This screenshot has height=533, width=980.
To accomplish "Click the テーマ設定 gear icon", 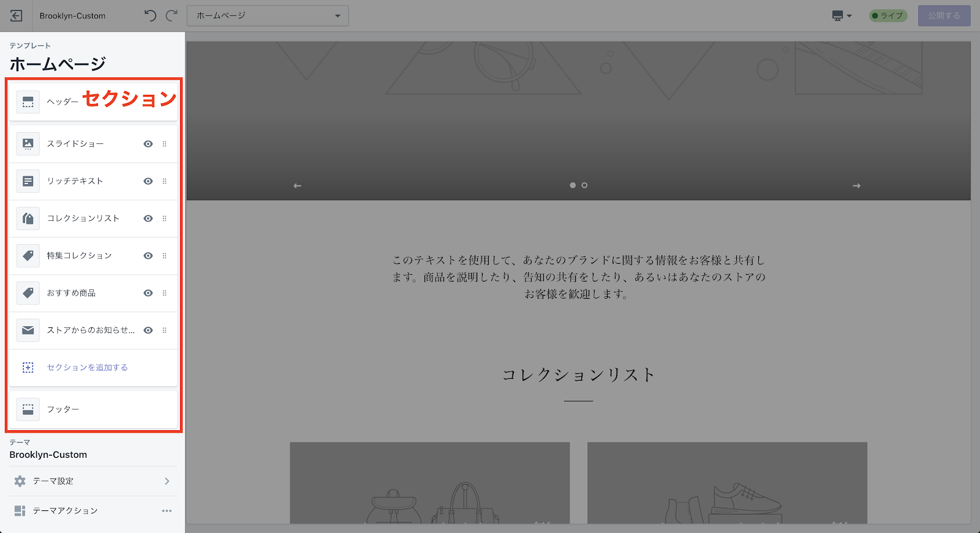I will click(20, 481).
